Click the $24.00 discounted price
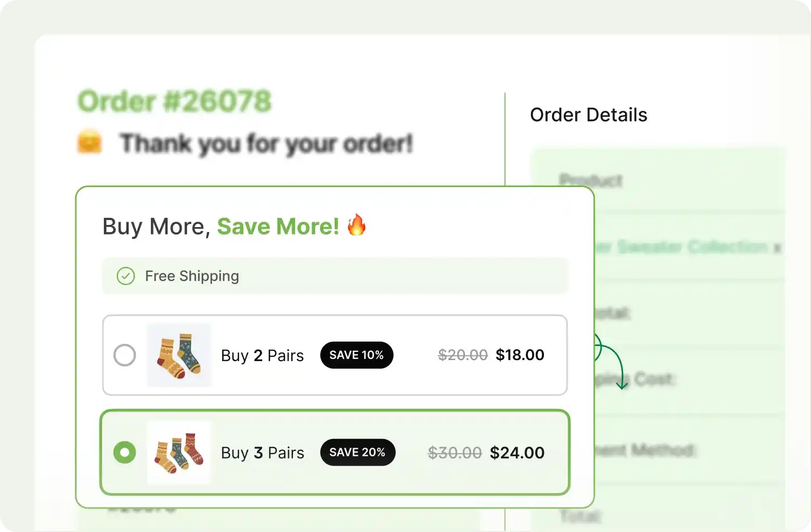This screenshot has width=811, height=532. [517, 453]
